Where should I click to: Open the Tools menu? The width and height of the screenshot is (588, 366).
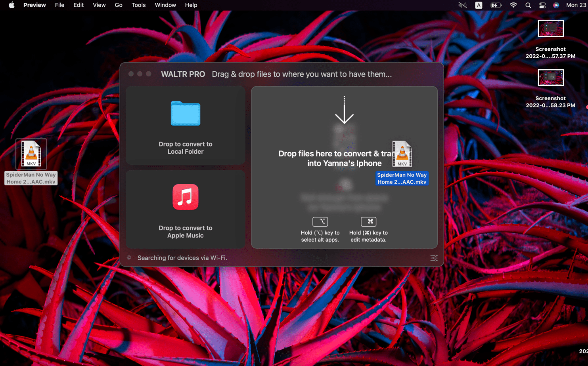(x=138, y=5)
